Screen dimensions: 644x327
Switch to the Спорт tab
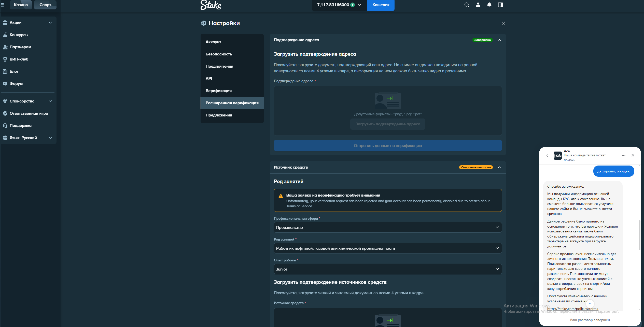[45, 5]
